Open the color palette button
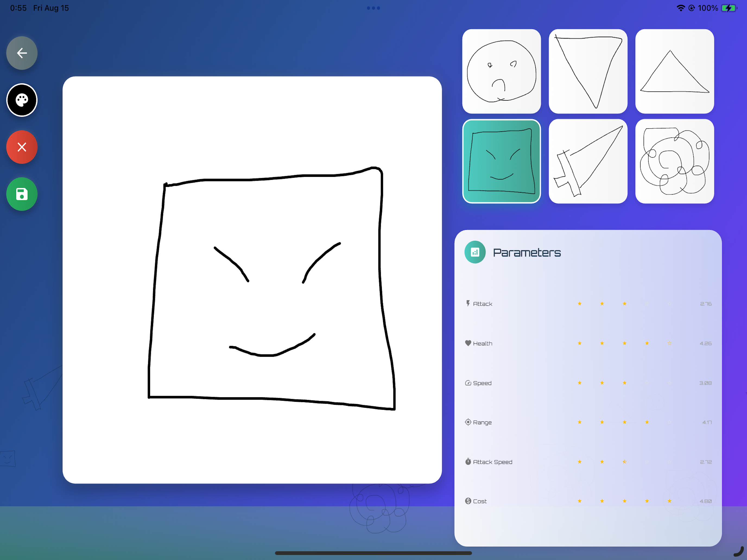Viewport: 747px width, 560px height. [22, 100]
